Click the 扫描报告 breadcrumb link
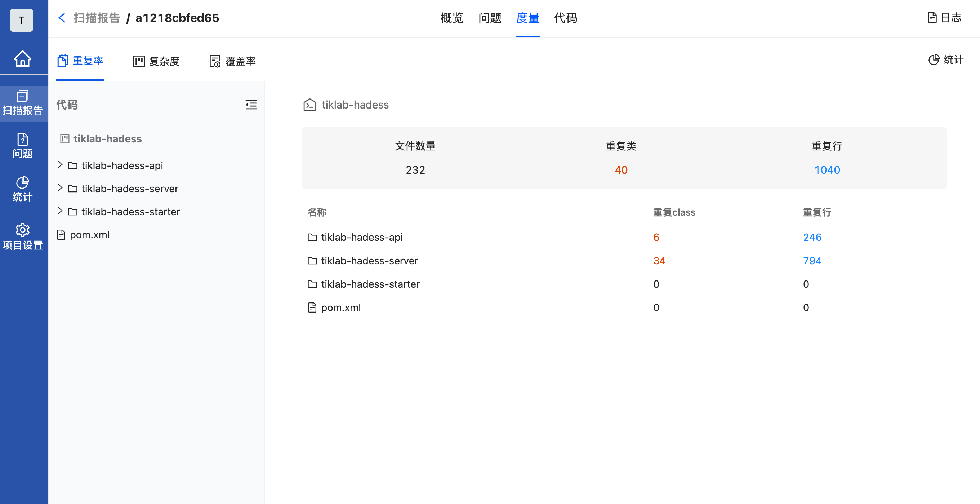This screenshot has height=504, width=980. (97, 18)
